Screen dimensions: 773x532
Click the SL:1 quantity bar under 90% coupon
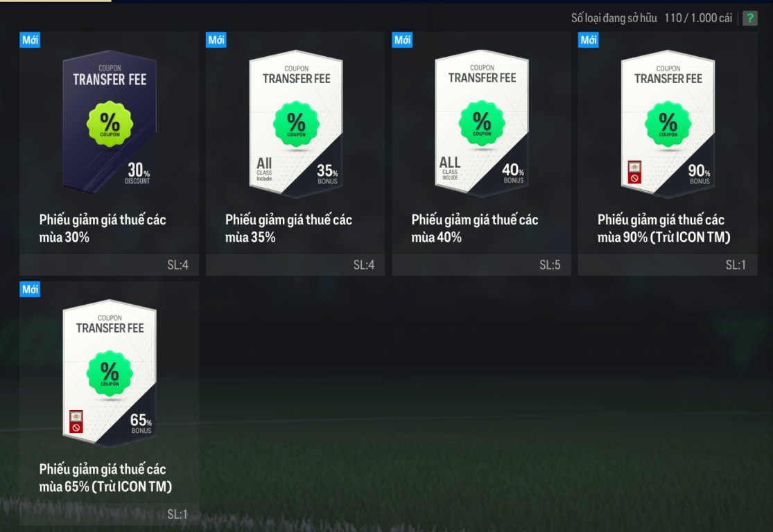(x=668, y=265)
